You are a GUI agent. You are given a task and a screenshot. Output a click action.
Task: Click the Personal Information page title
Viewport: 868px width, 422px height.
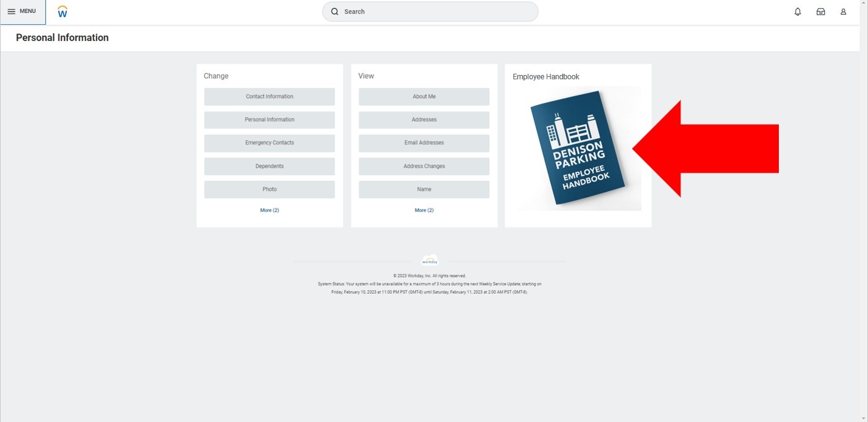62,38
